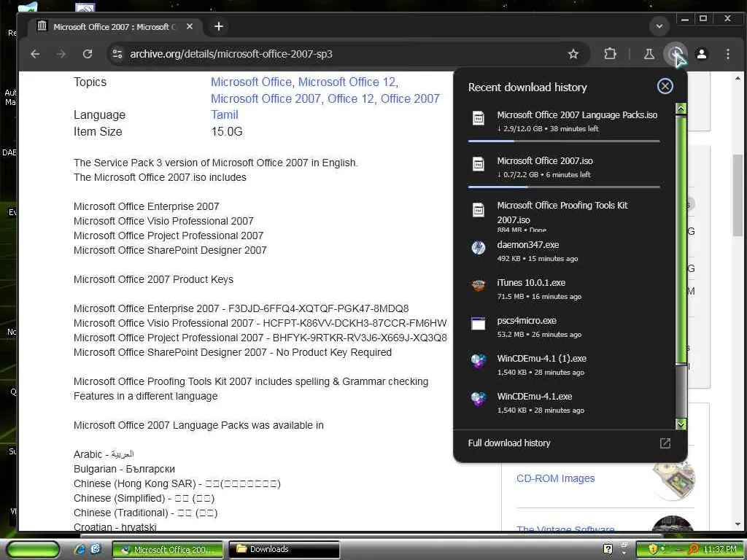Select Microsoft Office 2007 Language Packs.iso download
Viewport: 747px width, 560px height.
click(x=564, y=122)
